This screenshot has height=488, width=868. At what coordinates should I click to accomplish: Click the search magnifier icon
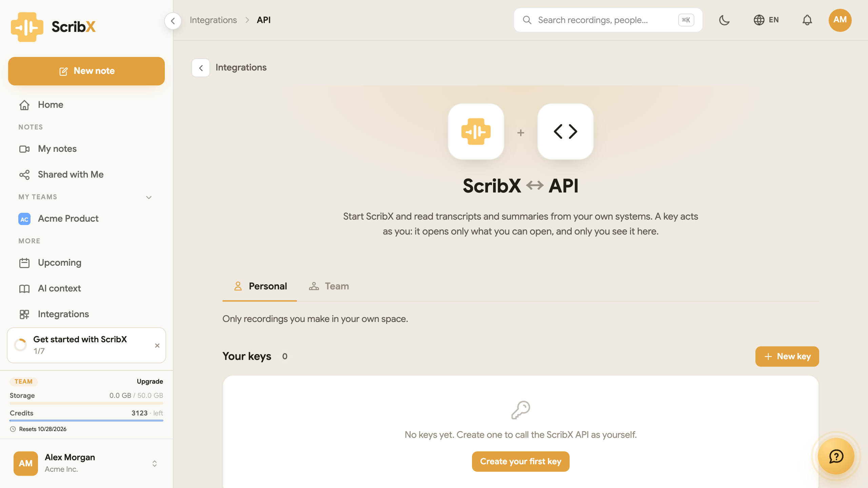(x=527, y=20)
